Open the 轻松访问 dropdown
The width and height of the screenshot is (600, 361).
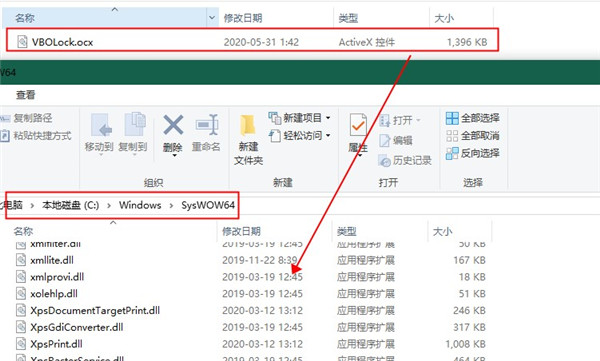coord(300,136)
